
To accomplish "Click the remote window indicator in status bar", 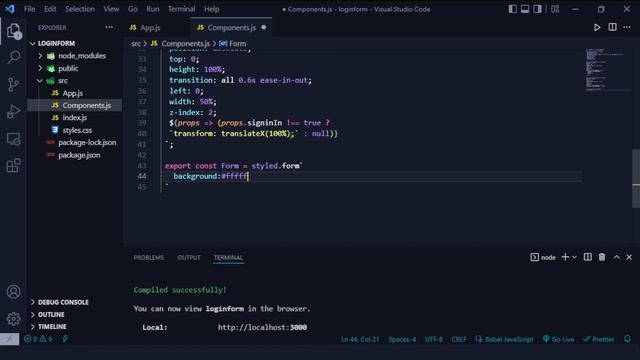I will coord(9,339).
